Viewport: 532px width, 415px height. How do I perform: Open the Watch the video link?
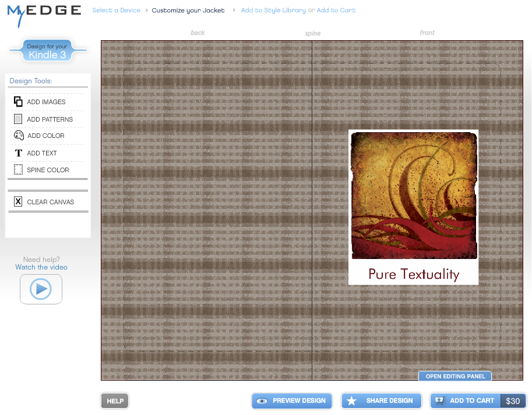(x=41, y=267)
